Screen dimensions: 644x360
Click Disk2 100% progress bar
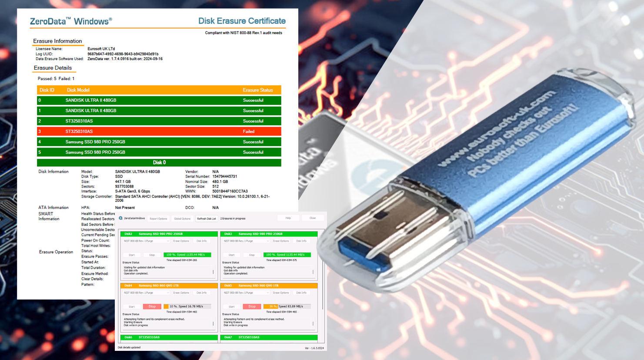pos(187,255)
